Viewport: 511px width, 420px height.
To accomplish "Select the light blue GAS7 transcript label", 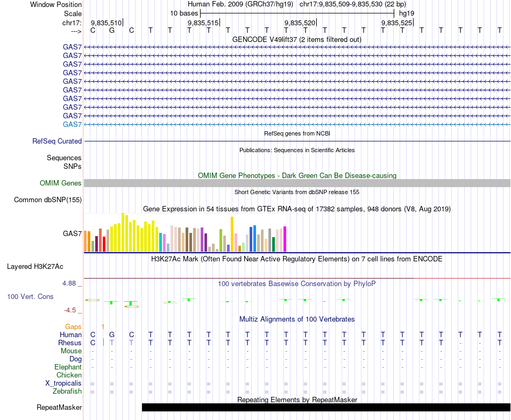I will [x=72, y=125].
